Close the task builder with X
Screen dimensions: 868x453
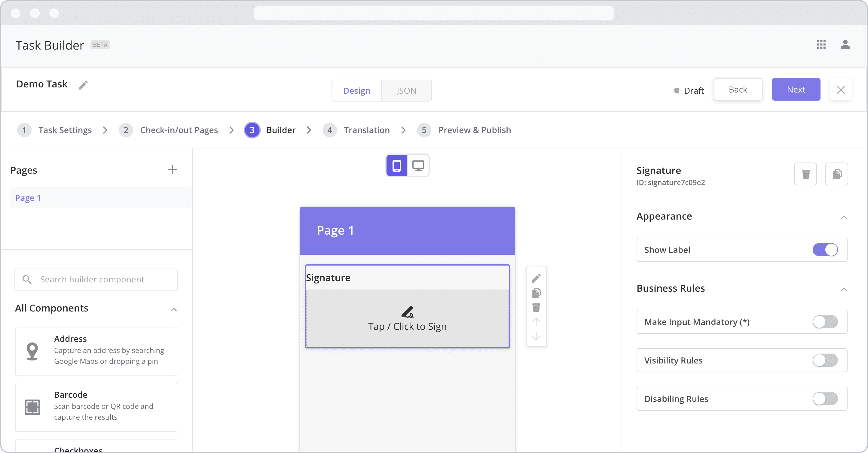[x=841, y=90]
